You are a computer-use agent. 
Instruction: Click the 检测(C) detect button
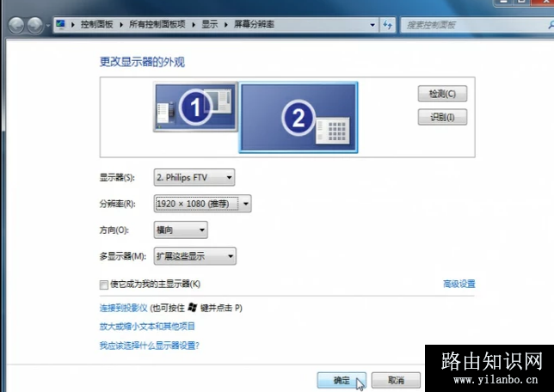click(x=442, y=94)
